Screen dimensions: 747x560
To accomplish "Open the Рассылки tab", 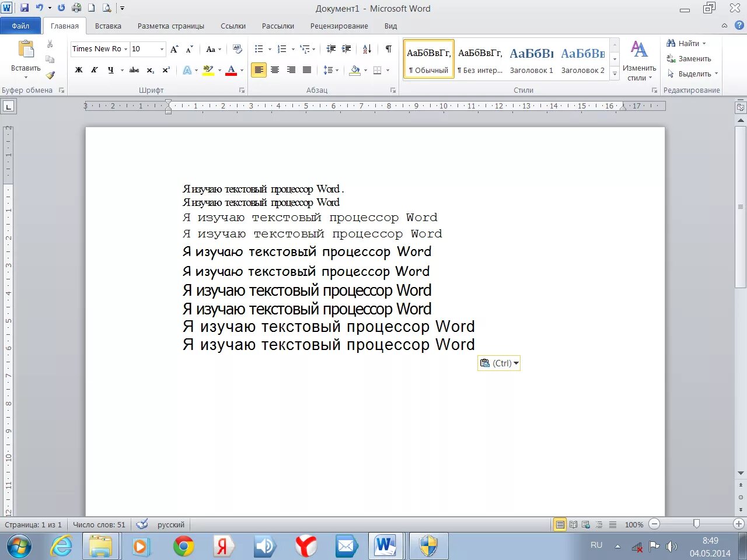I will (x=278, y=26).
